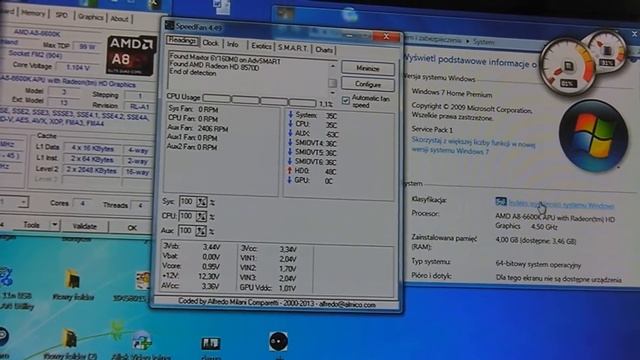Open the Readings tab in SpeedFan
This screenshot has width=640, height=360.
(182, 41)
